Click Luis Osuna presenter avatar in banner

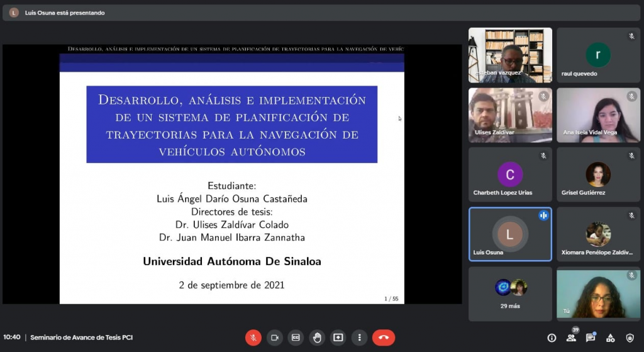[14, 13]
